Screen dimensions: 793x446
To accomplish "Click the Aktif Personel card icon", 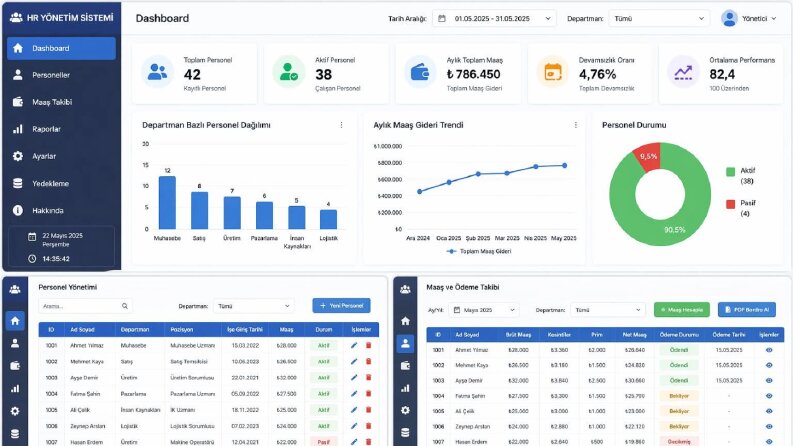I will tap(289, 73).
